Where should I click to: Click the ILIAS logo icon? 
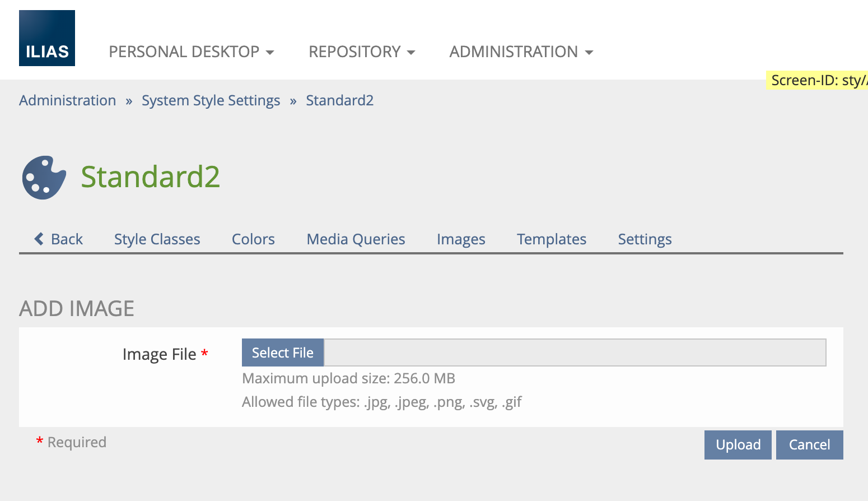click(x=47, y=38)
